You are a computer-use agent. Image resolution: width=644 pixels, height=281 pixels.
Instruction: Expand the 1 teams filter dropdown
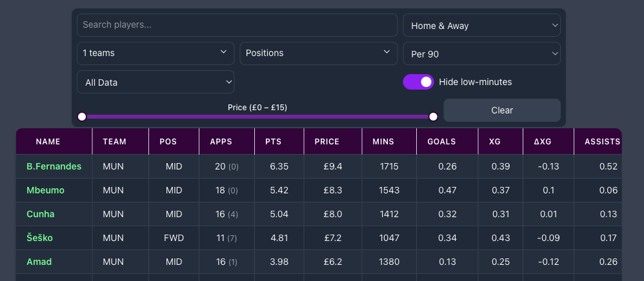[x=155, y=53]
